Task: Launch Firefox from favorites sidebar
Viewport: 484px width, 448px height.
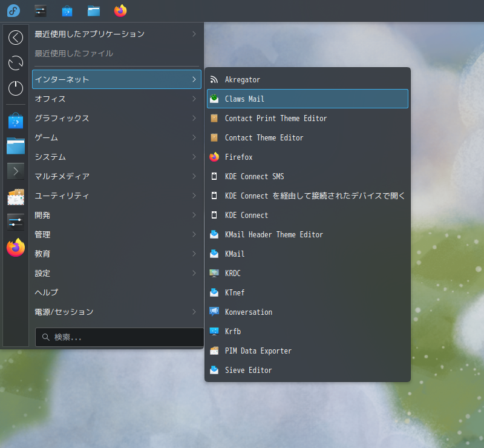Action: pyautogui.click(x=16, y=248)
